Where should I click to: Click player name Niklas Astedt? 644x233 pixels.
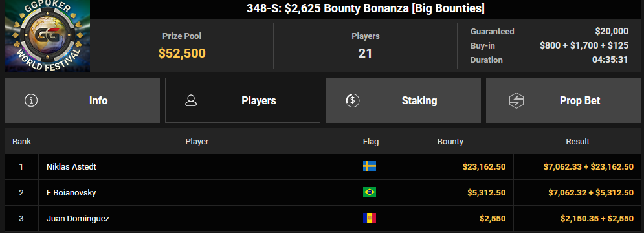pyautogui.click(x=71, y=167)
